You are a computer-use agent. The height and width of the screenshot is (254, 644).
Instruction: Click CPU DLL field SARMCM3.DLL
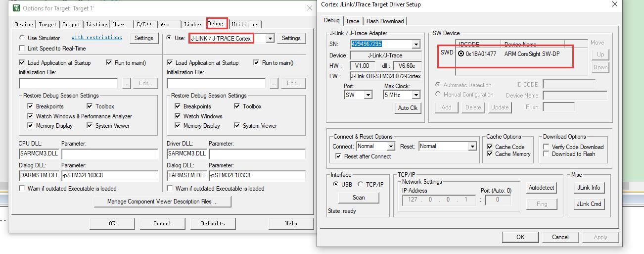[x=39, y=154]
